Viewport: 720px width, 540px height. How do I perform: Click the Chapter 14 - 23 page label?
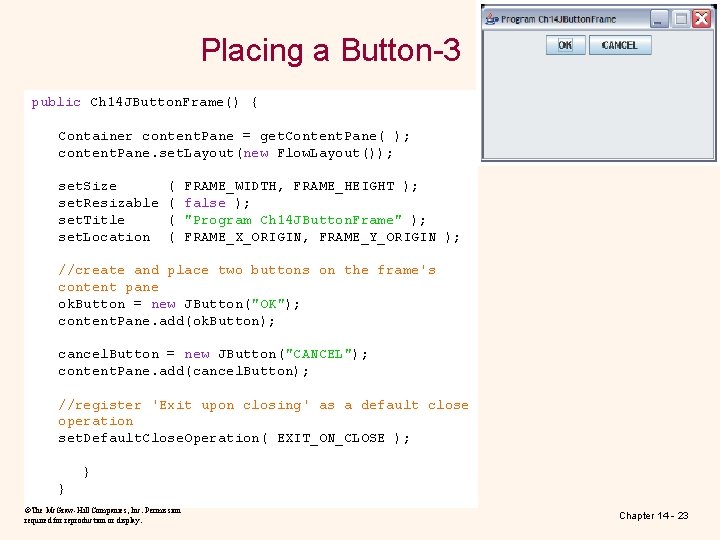653,516
